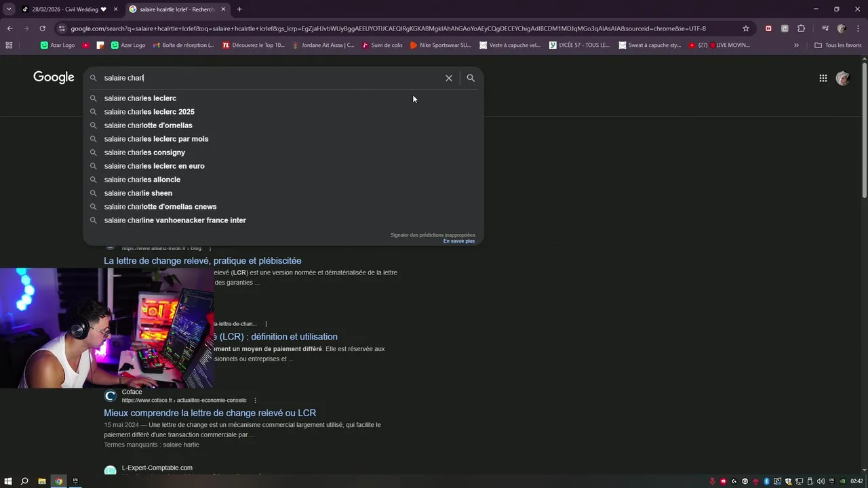Open 'Mieux comprendre la lettre de change' result
Image resolution: width=868 pixels, height=488 pixels.
point(210,413)
